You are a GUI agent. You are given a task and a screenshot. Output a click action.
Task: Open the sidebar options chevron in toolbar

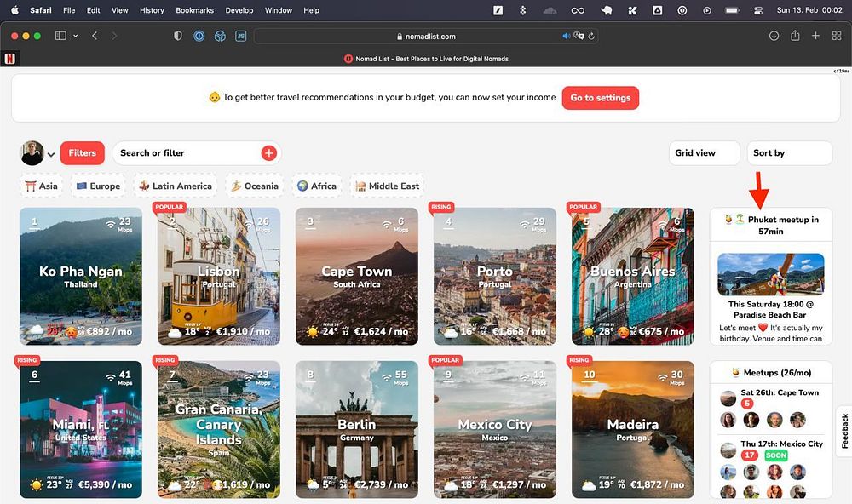point(76,36)
